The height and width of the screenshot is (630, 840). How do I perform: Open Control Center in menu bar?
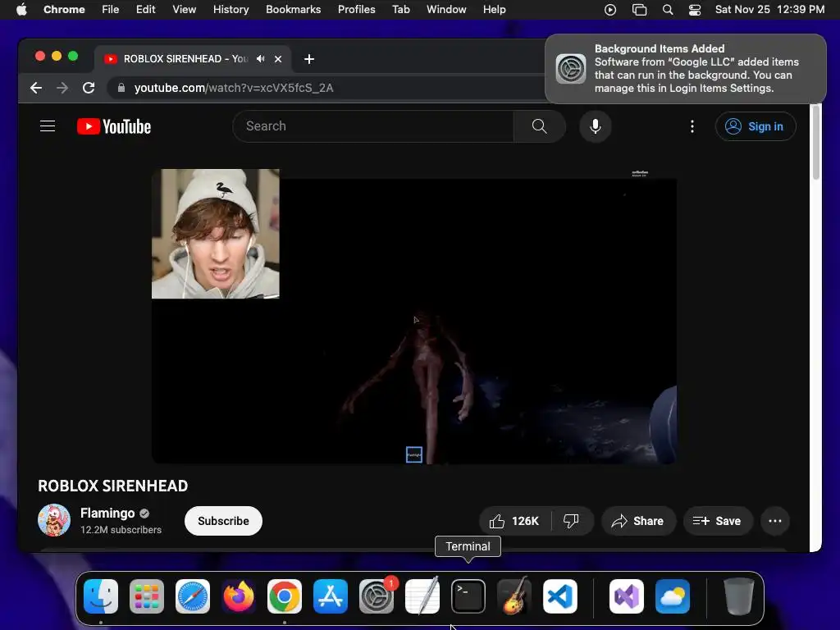point(695,10)
